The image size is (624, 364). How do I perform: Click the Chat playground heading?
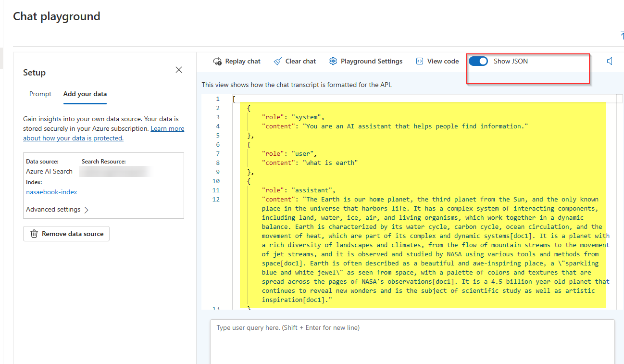(x=56, y=16)
